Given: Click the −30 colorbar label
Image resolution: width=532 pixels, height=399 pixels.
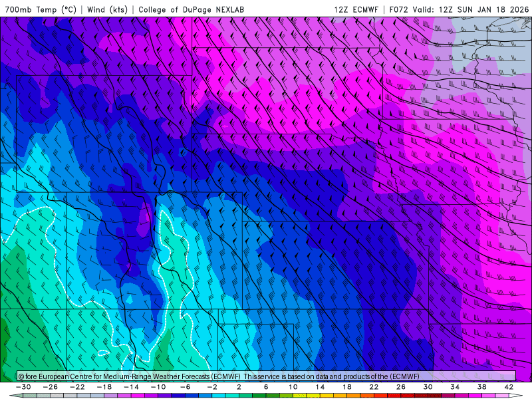Looking at the screenshot, I should (23, 387).
